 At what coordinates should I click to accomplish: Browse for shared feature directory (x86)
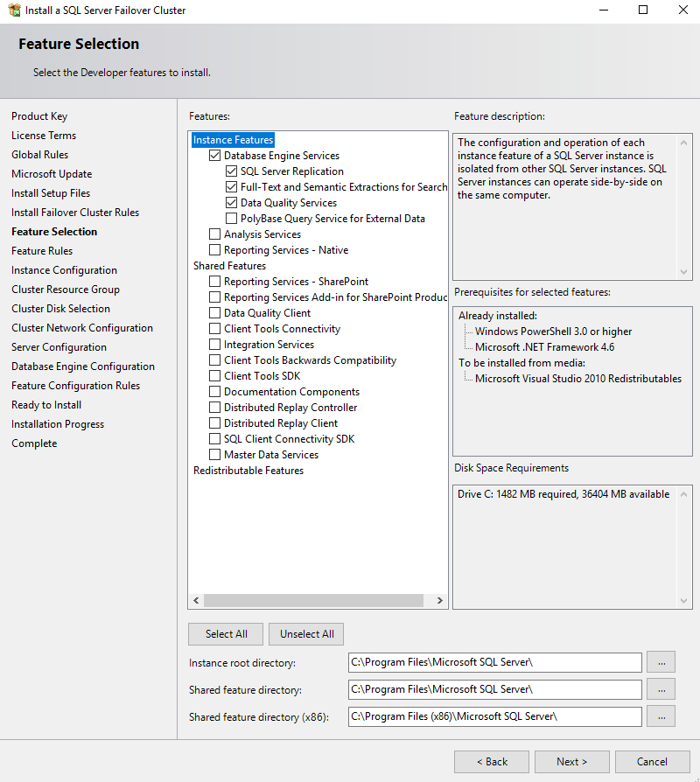[661, 716]
